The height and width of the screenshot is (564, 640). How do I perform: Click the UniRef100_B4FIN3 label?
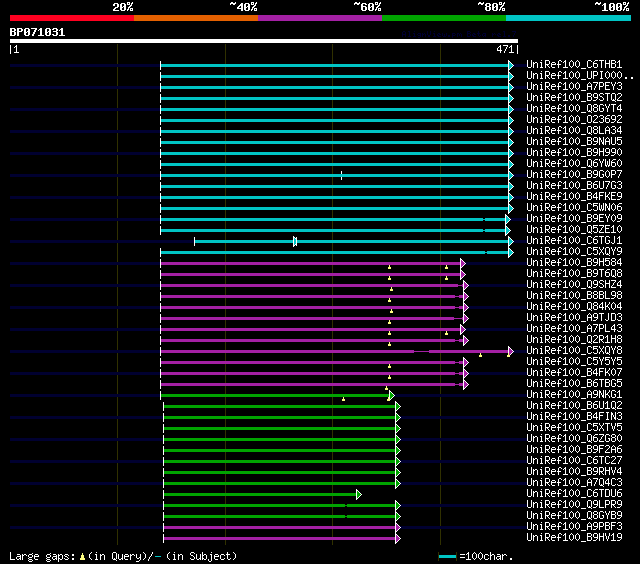(x=574, y=417)
